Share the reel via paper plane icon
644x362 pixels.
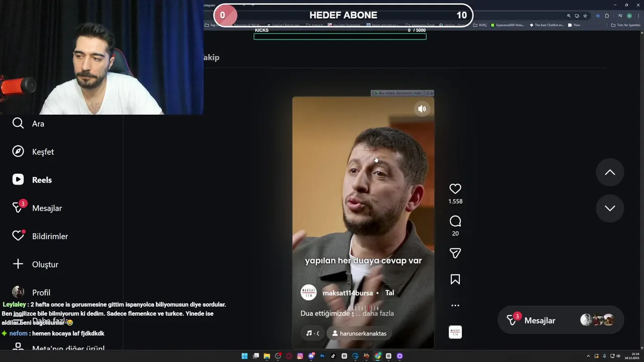(x=455, y=253)
